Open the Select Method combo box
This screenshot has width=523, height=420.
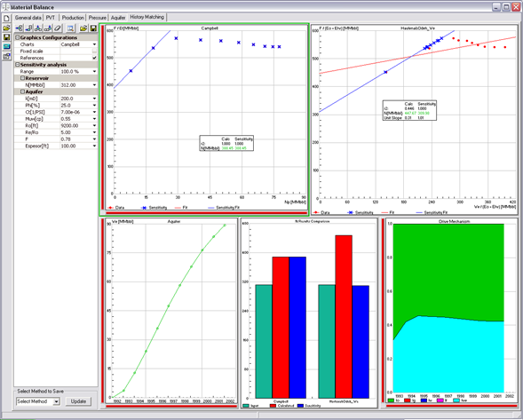[x=37, y=401]
